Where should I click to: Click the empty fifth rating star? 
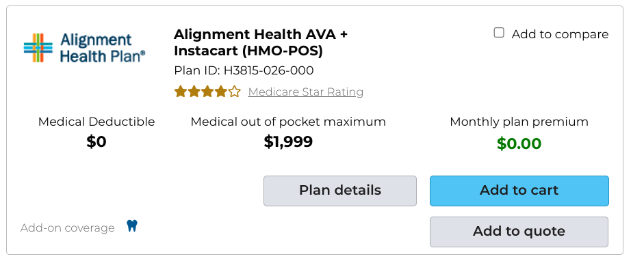[234, 92]
